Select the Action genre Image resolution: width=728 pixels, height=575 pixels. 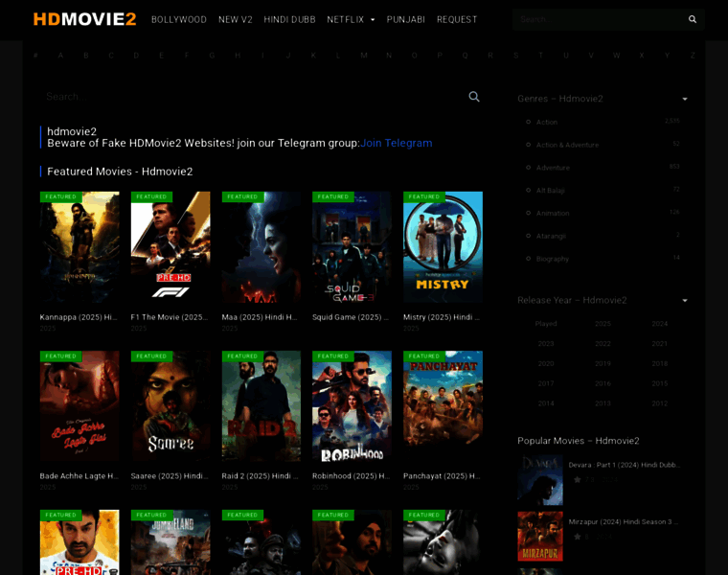[x=546, y=122]
